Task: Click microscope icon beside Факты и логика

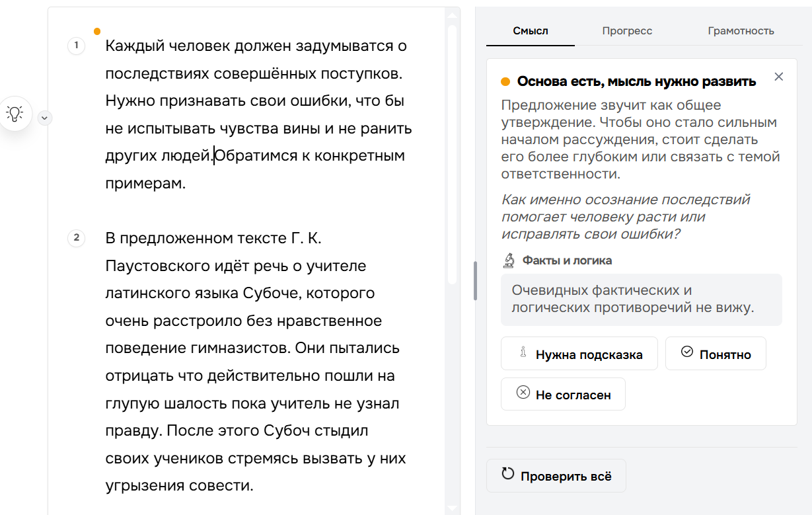Action: pos(509,260)
